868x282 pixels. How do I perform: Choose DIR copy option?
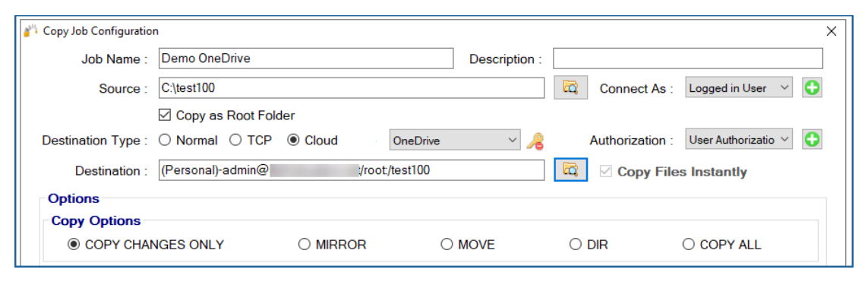point(576,244)
